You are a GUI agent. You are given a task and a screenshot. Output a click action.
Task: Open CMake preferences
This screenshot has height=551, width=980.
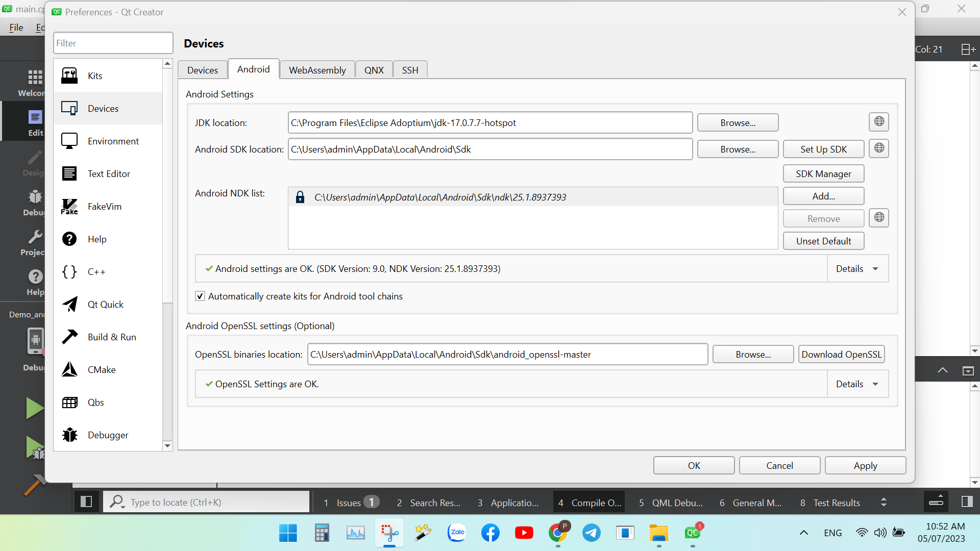(x=108, y=369)
